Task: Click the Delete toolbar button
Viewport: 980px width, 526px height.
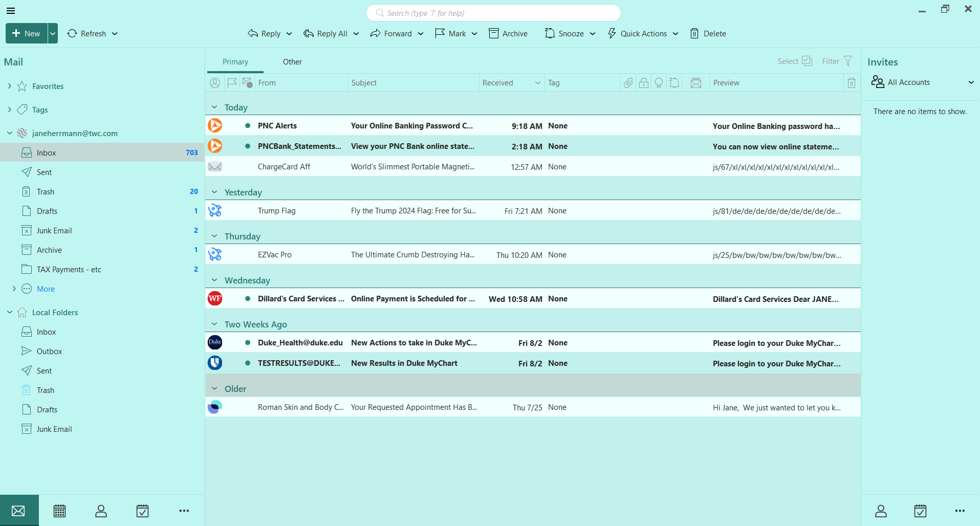Action: 708,34
